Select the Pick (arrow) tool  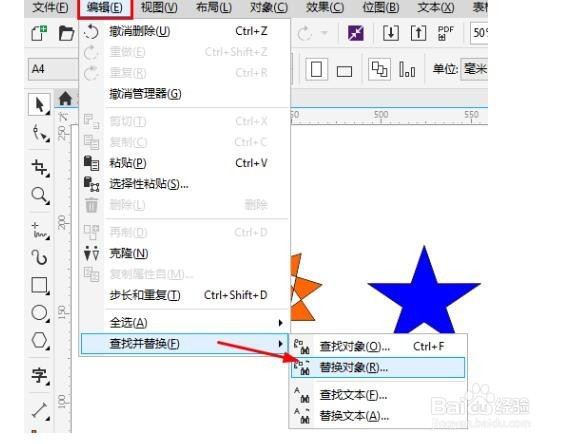[x=39, y=105]
